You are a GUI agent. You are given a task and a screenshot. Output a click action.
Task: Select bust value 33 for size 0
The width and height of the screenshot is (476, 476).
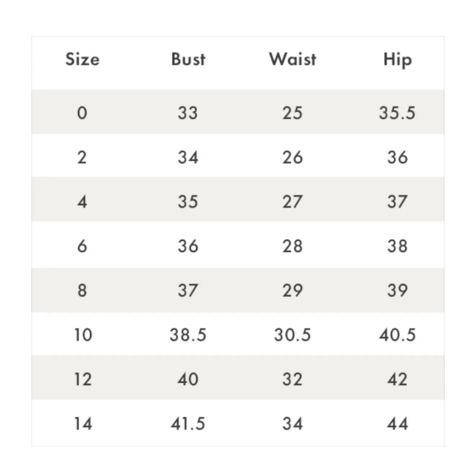click(188, 113)
